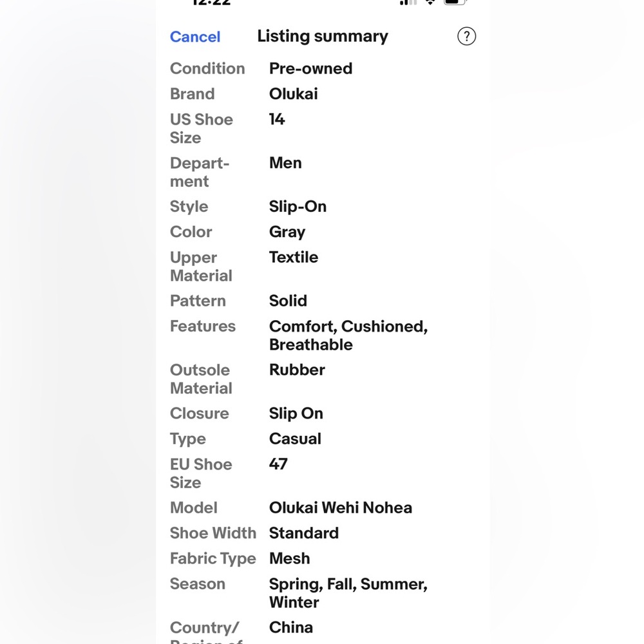The height and width of the screenshot is (644, 644).
Task: Cancel the listing summary
Action: point(195,37)
